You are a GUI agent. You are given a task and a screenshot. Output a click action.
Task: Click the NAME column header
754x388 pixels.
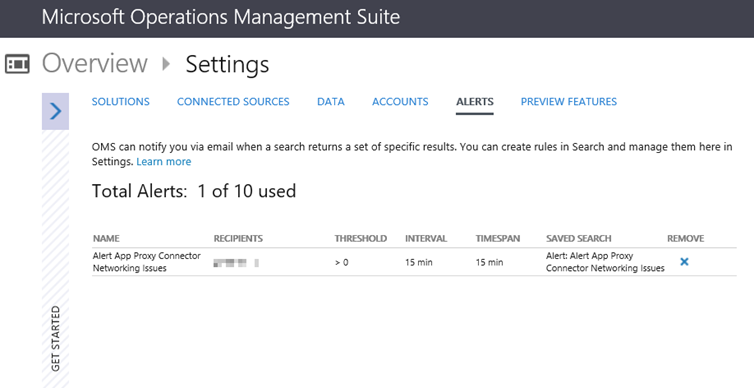(x=106, y=238)
